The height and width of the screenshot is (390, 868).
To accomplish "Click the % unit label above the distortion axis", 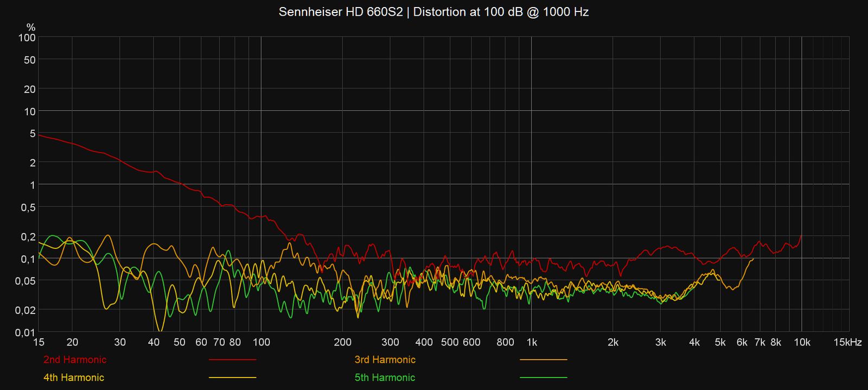I will (x=31, y=27).
